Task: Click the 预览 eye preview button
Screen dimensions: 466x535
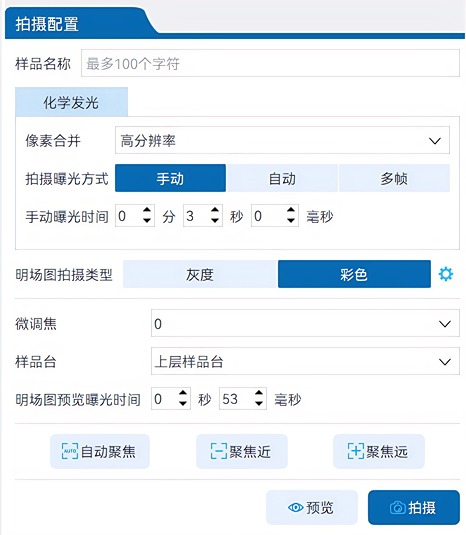Action: point(311,508)
